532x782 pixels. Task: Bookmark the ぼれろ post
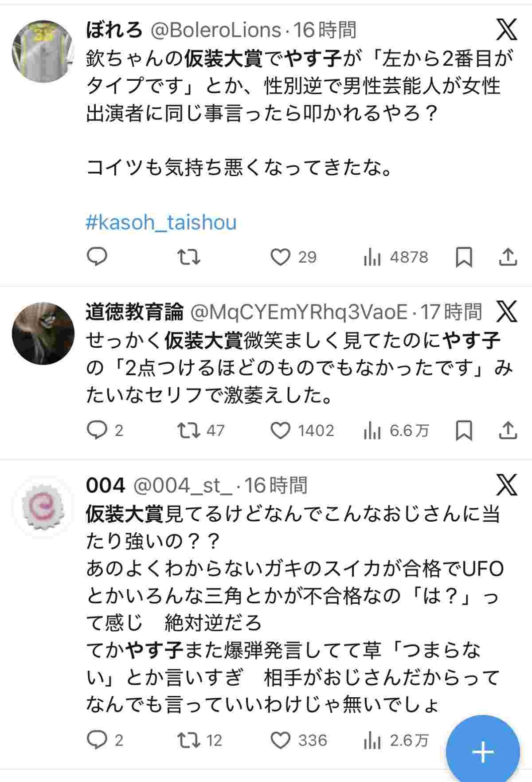pos(464,257)
